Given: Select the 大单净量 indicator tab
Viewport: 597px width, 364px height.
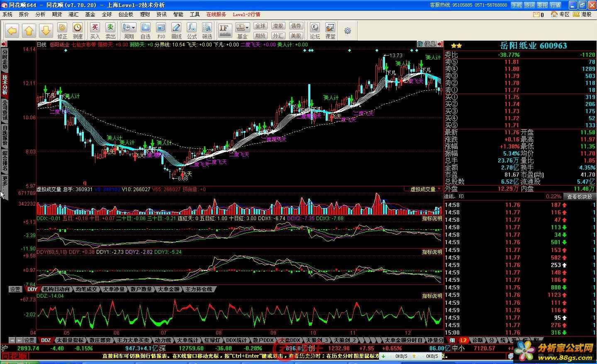Looking at the screenshot, I should pos(114,289).
